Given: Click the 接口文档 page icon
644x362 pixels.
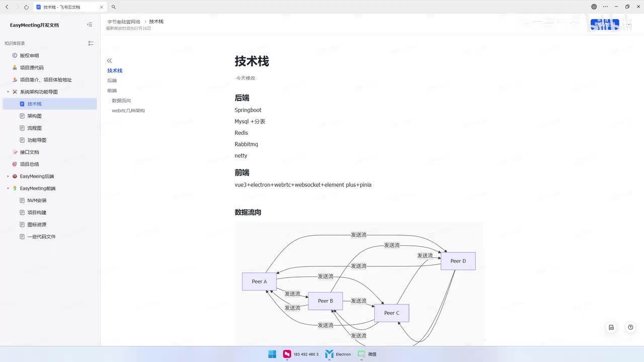Looking at the screenshot, I should (15, 152).
